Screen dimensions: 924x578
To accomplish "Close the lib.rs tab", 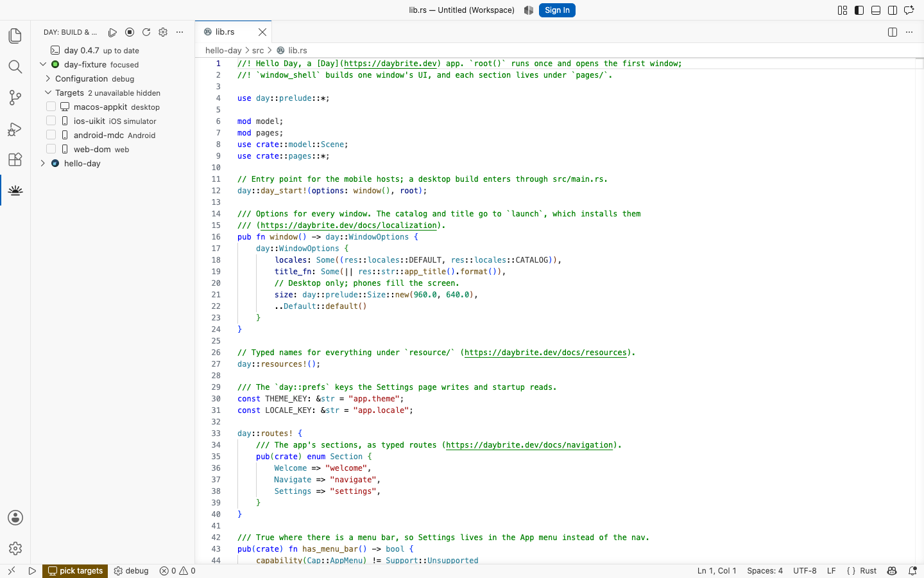I will tap(262, 32).
